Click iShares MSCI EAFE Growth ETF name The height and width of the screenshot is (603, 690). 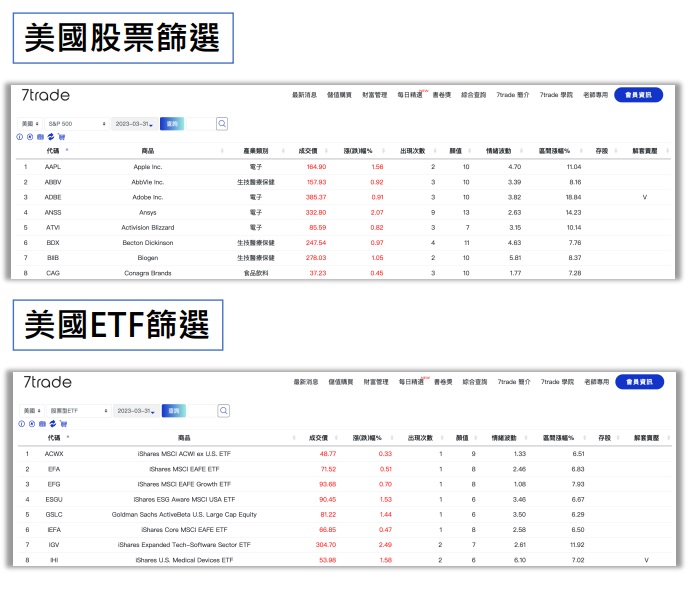pyautogui.click(x=184, y=484)
